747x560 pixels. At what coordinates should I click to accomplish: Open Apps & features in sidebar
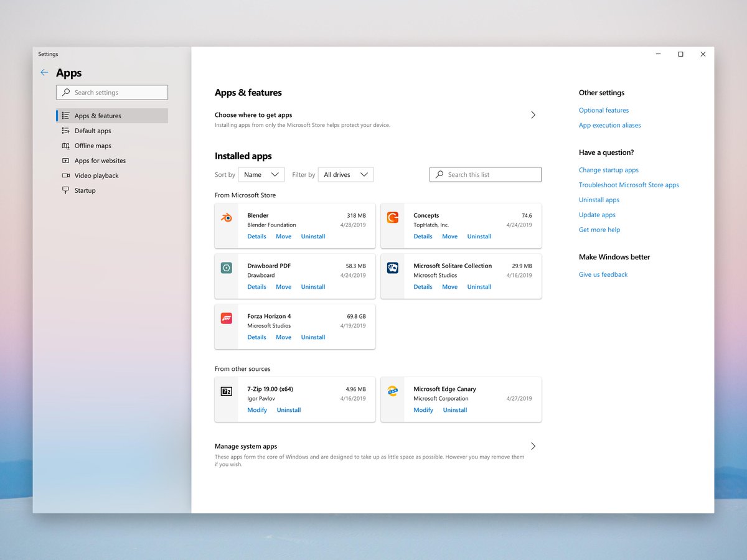(112, 116)
